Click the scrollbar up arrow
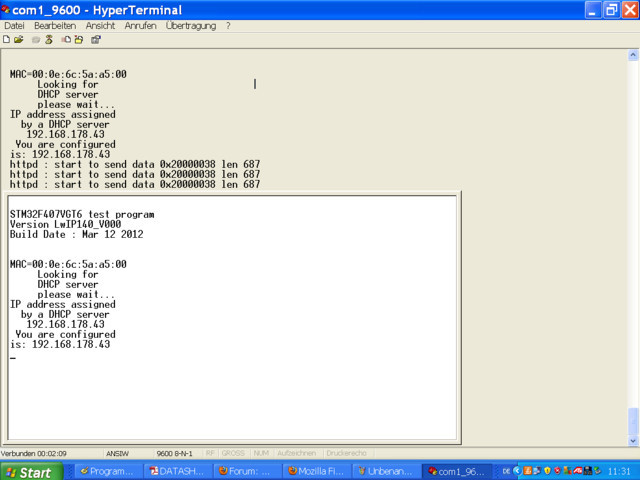The width and height of the screenshot is (640, 480). point(633,55)
